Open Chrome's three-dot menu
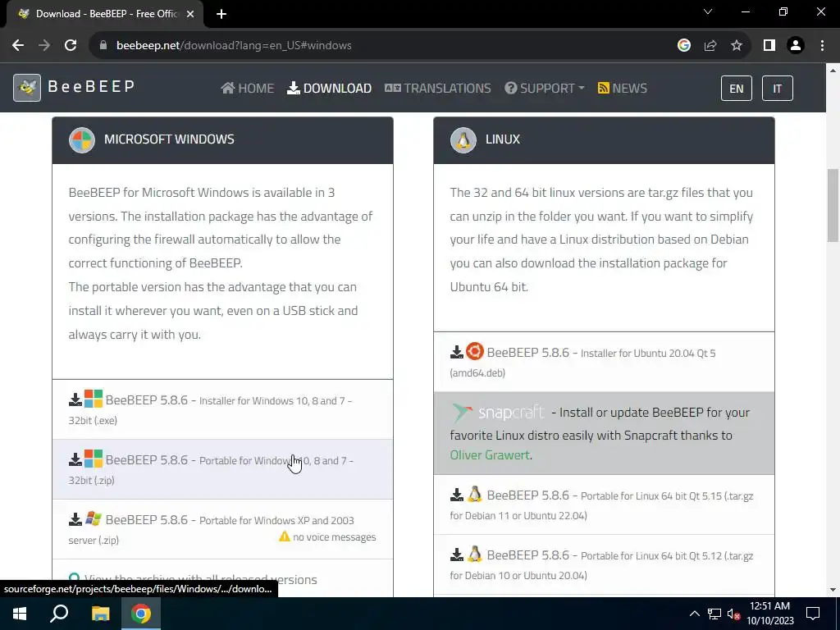Image resolution: width=840 pixels, height=630 pixels. [x=822, y=46]
